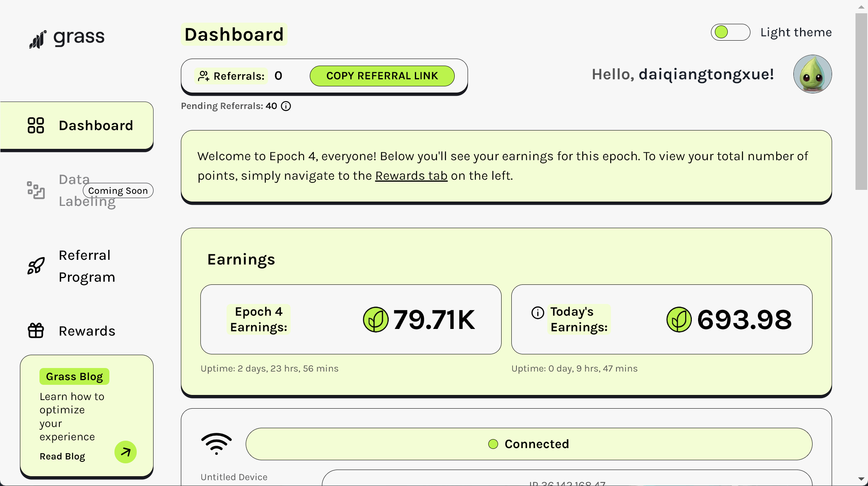This screenshot has width=868, height=486.
Task: Toggle the Light theme switch
Action: click(730, 32)
